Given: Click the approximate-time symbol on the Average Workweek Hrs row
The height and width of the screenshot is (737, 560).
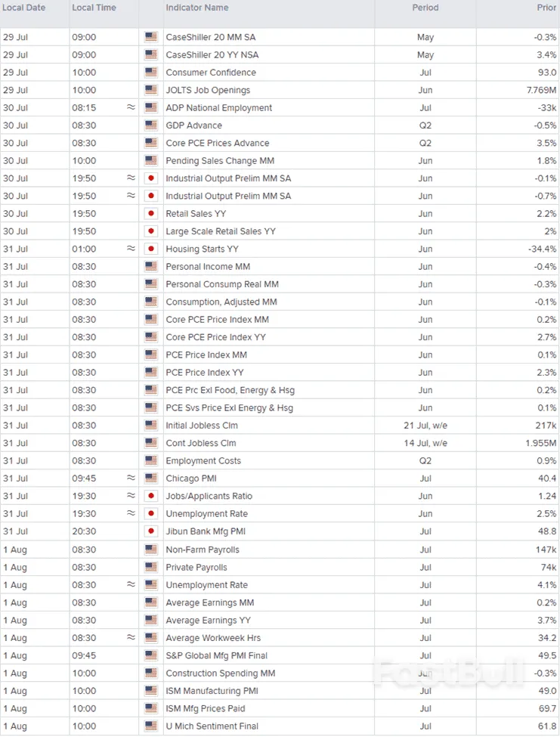Looking at the screenshot, I should (131, 637).
